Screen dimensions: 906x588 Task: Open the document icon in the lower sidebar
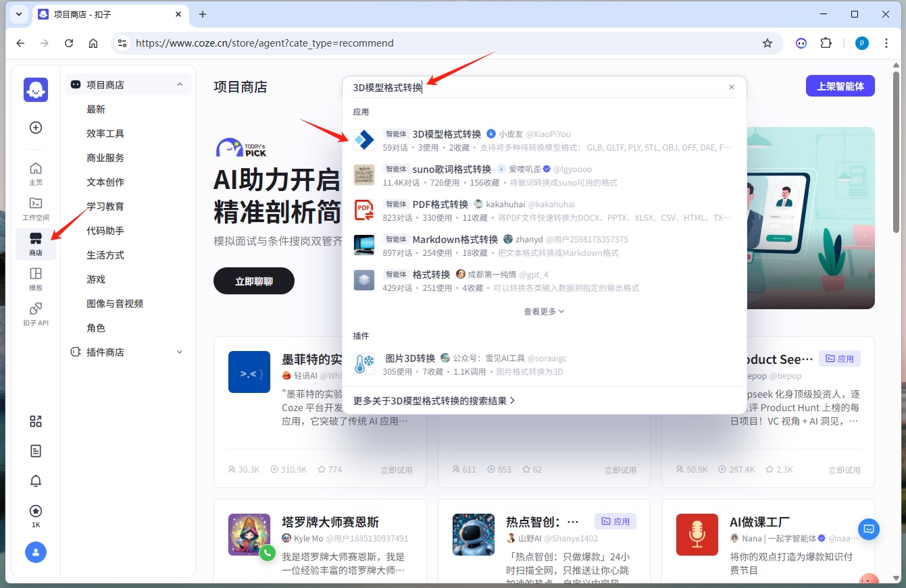pyautogui.click(x=36, y=451)
